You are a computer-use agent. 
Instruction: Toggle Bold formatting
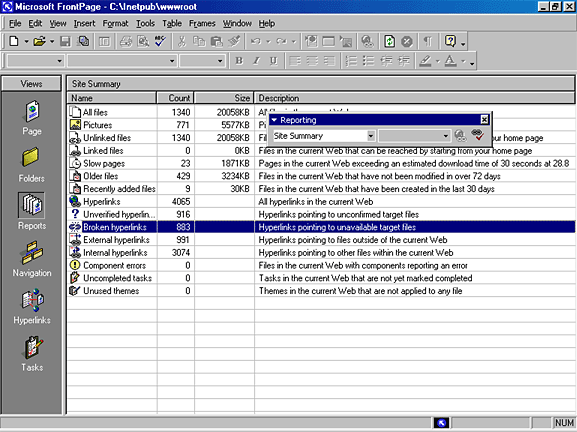pyautogui.click(x=239, y=61)
